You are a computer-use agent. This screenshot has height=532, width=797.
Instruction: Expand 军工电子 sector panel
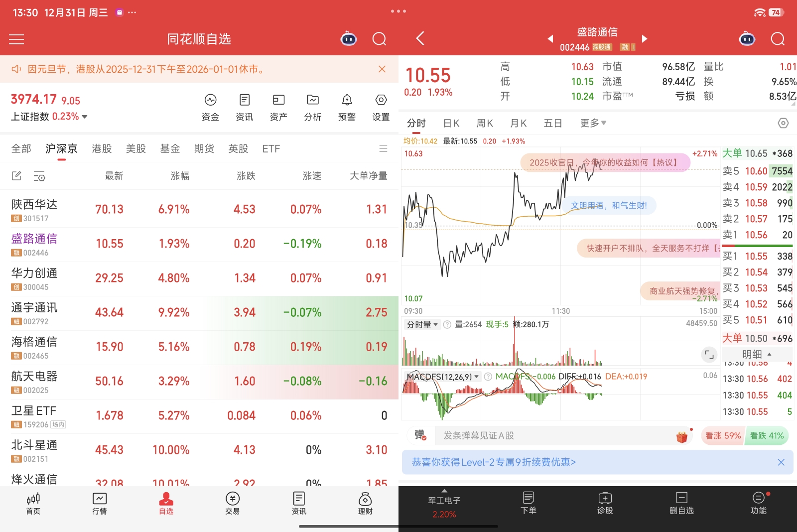pos(444,505)
